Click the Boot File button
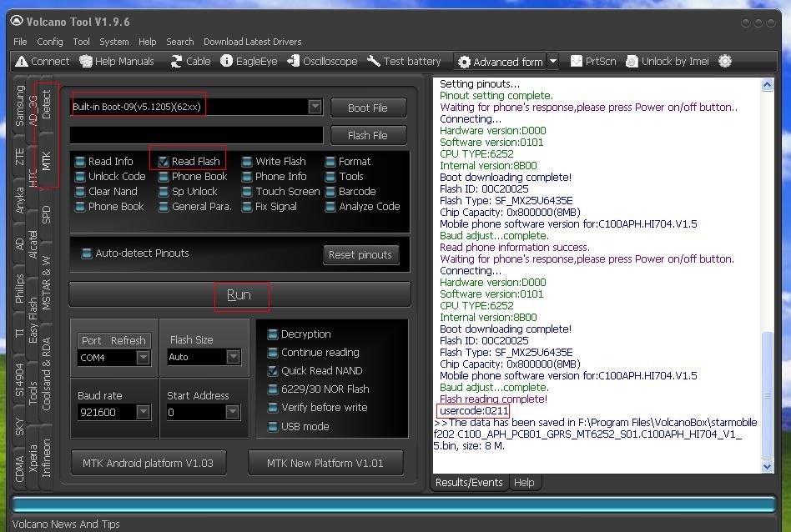 [x=368, y=108]
